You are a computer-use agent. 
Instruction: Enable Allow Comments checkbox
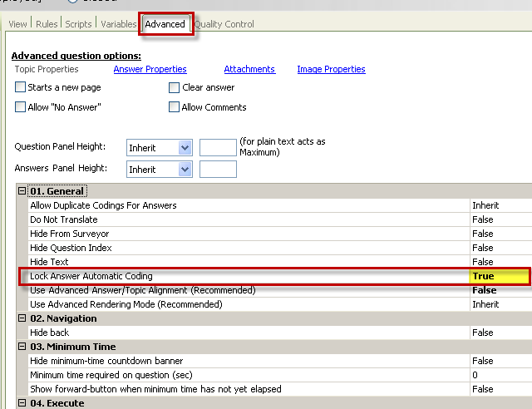pyautogui.click(x=174, y=107)
